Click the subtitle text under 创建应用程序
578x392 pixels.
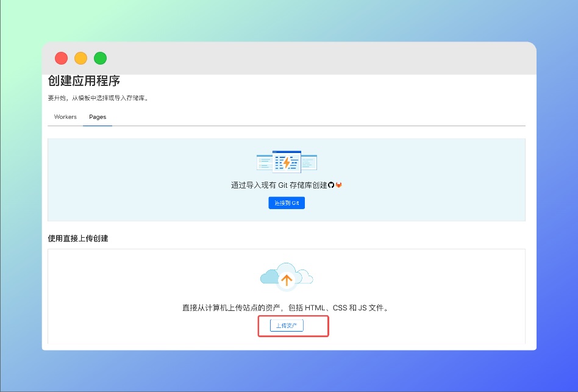(98, 98)
